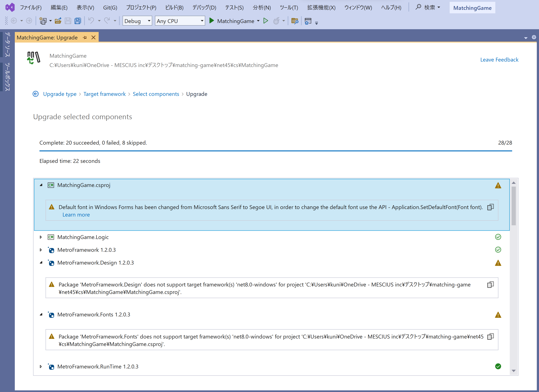Screen dimensions: 539x392
Task: Click the warning icon on MetroFramework.Fonts row
Action: coord(498,315)
